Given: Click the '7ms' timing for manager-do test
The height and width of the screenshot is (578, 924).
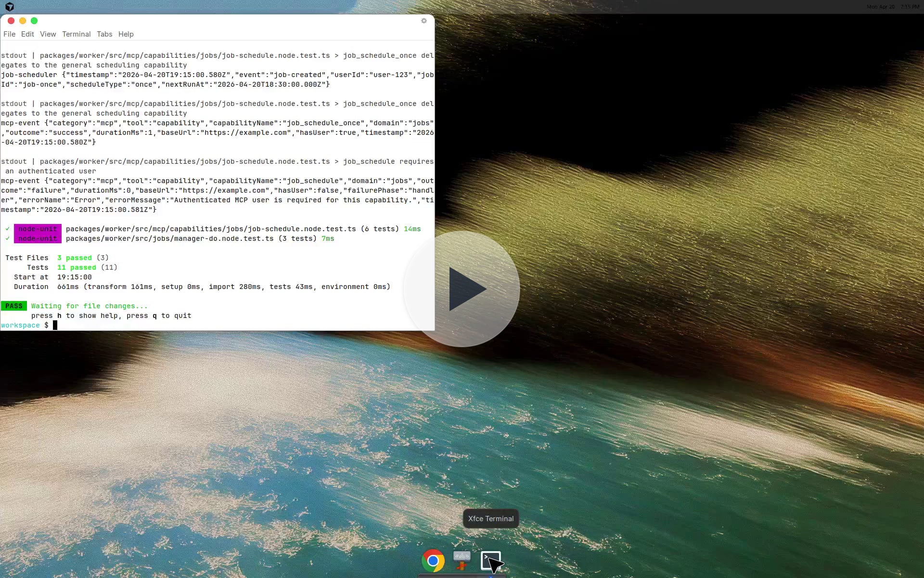Looking at the screenshot, I should coord(328,238).
